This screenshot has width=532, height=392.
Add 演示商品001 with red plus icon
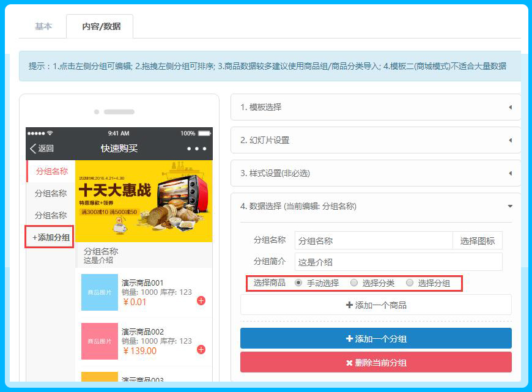(201, 301)
